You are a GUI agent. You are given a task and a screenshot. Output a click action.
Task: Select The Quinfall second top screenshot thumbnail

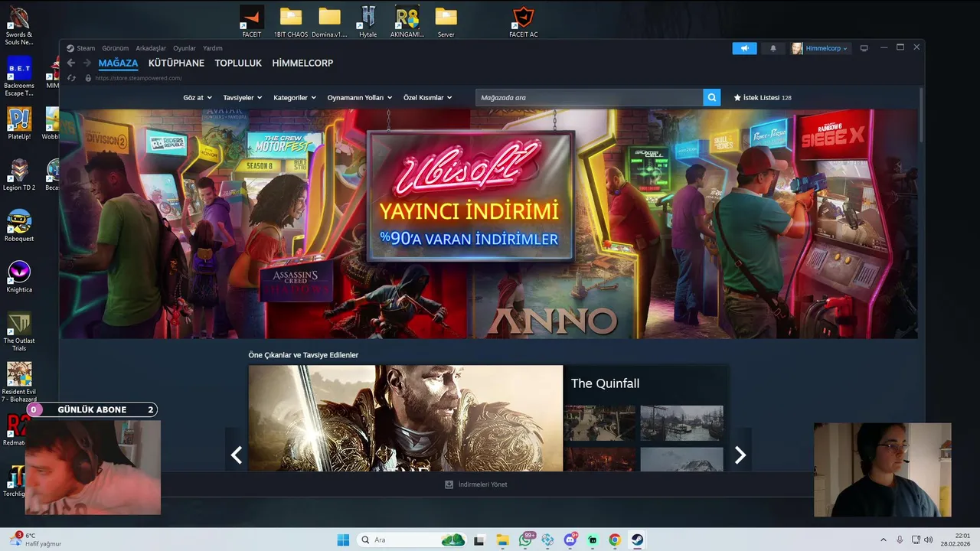(x=681, y=423)
